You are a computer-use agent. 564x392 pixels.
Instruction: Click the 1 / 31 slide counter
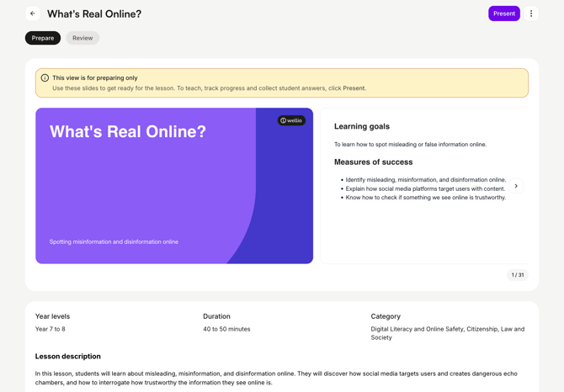(518, 275)
